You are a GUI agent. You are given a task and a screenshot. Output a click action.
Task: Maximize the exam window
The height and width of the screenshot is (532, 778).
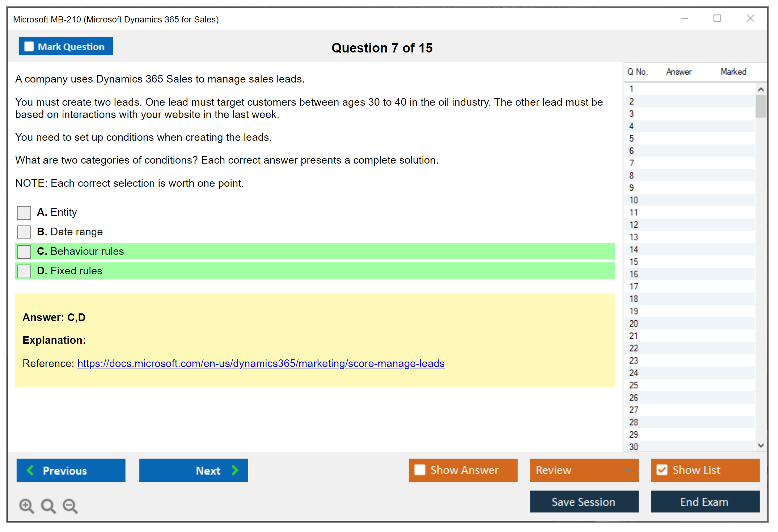click(717, 18)
